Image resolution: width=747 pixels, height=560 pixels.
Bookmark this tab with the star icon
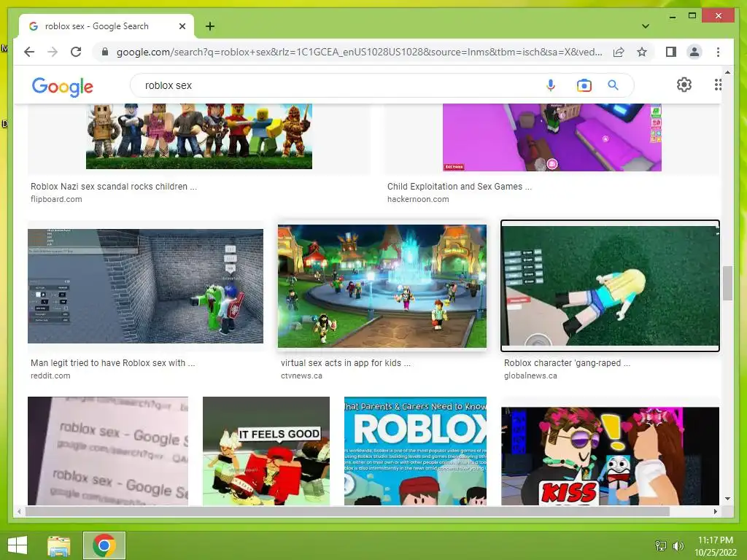point(642,52)
